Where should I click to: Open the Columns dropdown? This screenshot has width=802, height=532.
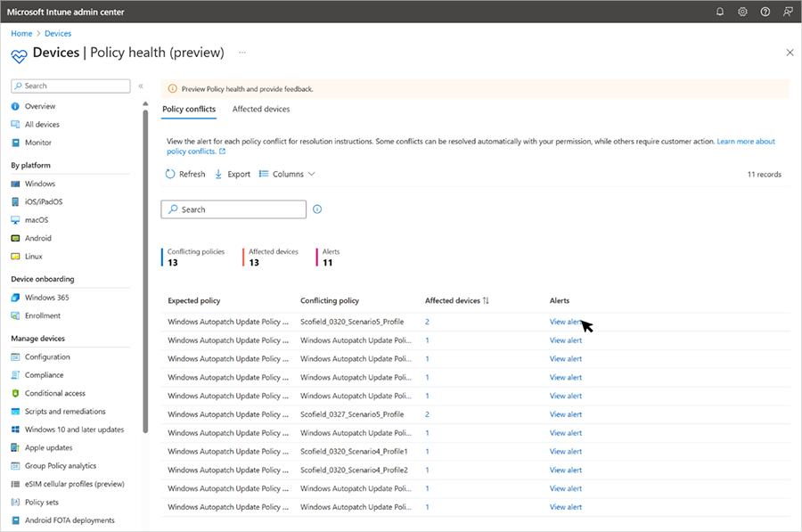pos(287,174)
